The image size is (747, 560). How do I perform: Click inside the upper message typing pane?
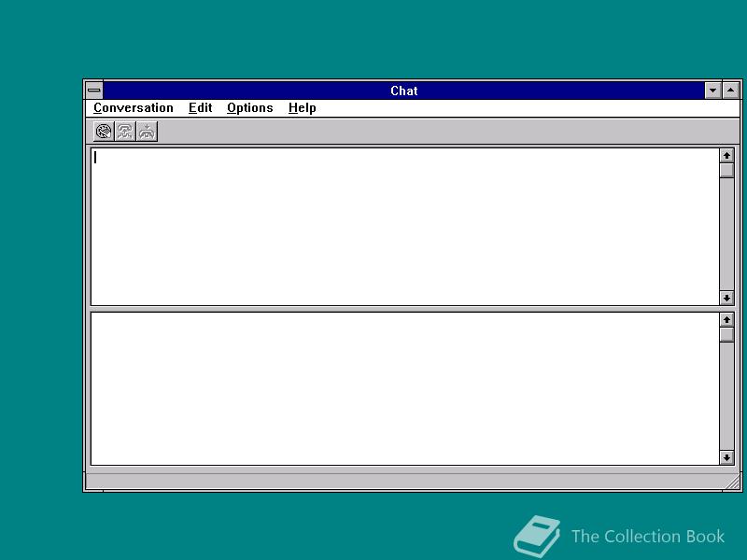click(405, 227)
